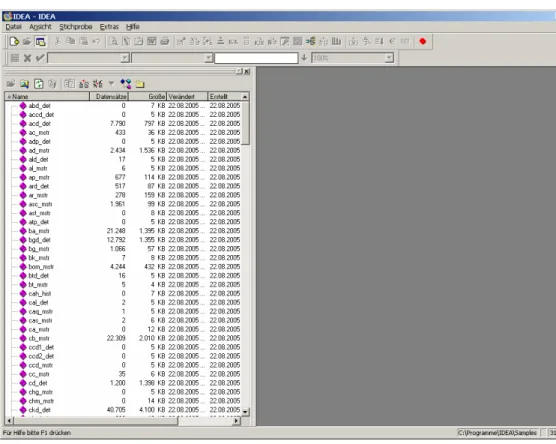
Task: Click the printer icon
Action: 165,41
